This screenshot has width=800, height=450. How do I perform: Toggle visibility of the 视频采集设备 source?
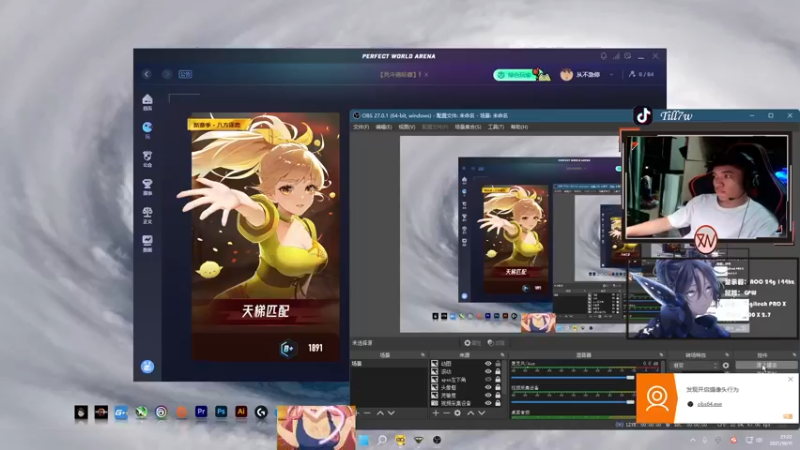(x=488, y=403)
